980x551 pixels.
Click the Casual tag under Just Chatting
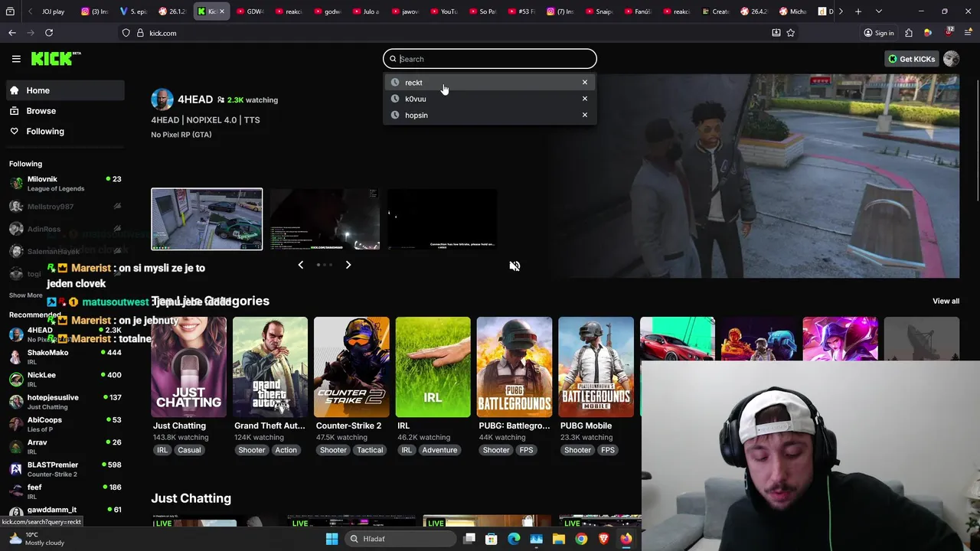click(x=189, y=450)
